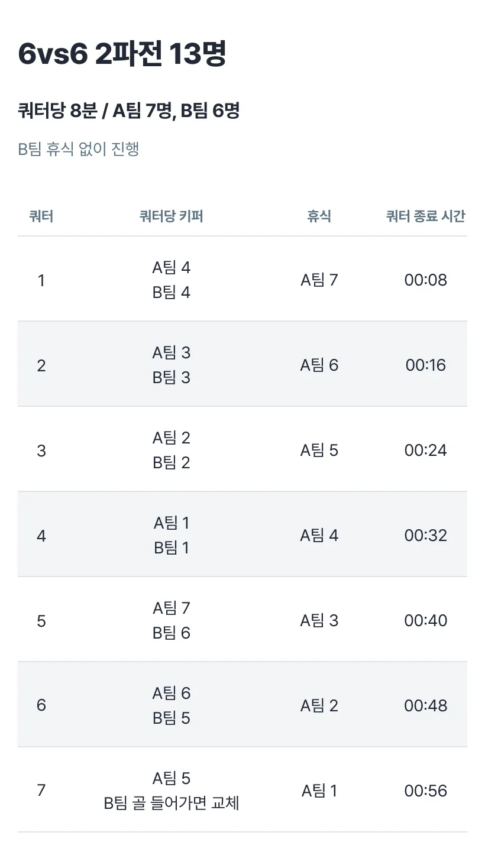Select the 00:48 quarter end time cell
485x868 pixels.
coord(426,706)
